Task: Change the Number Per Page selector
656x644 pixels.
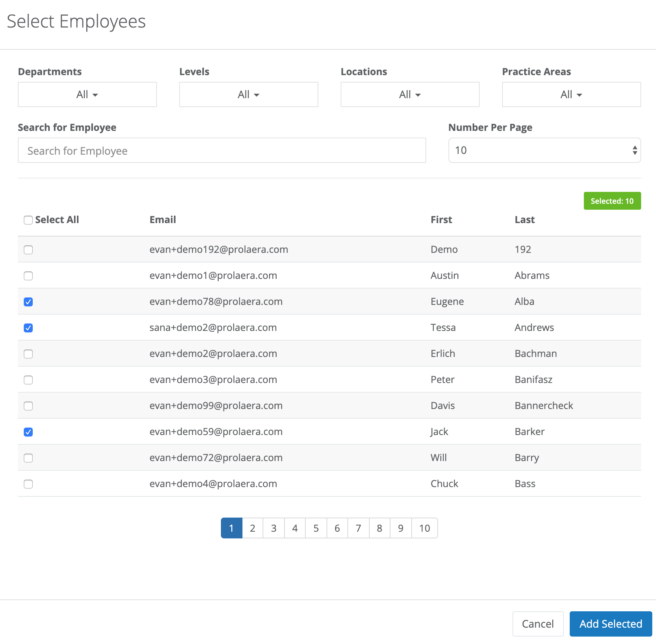Action: coord(545,150)
